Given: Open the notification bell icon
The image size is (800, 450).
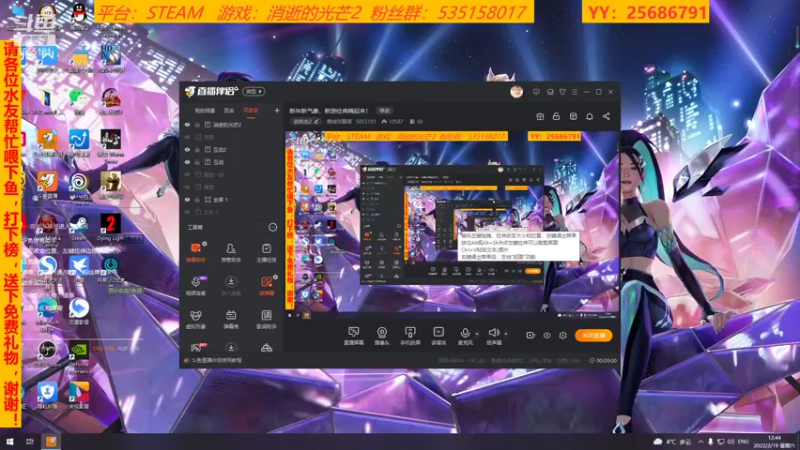Looking at the screenshot, I should pos(589,116).
